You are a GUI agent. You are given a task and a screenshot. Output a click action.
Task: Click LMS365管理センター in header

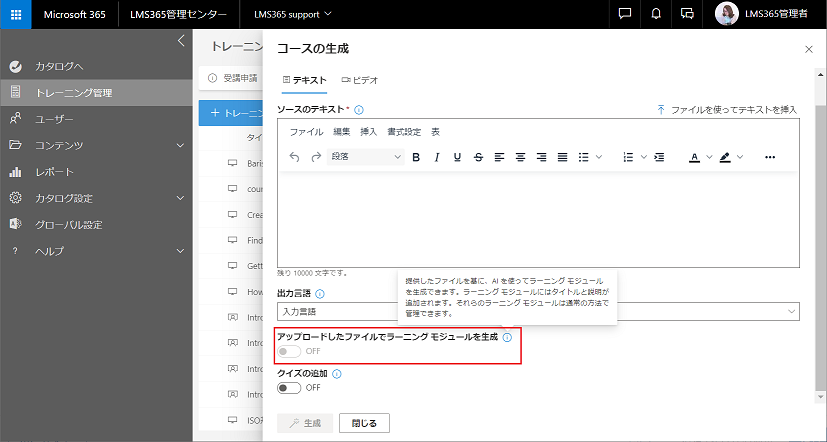click(178, 14)
